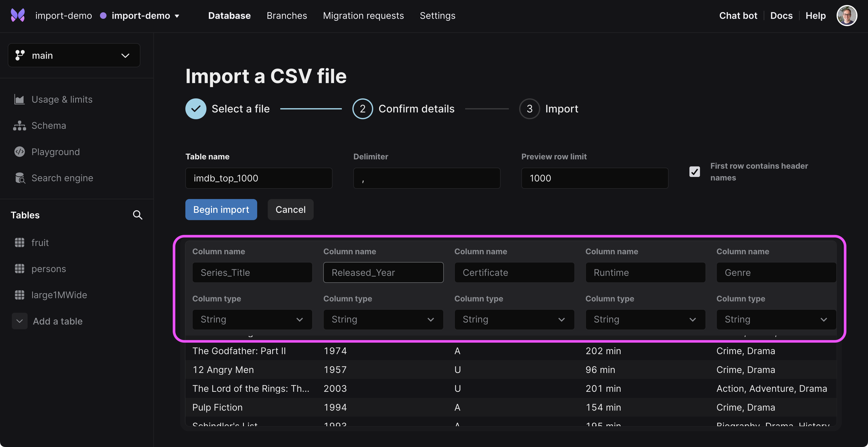The width and height of the screenshot is (868, 447).
Task: Click the Usage & limits chart icon
Action: coord(19,99)
